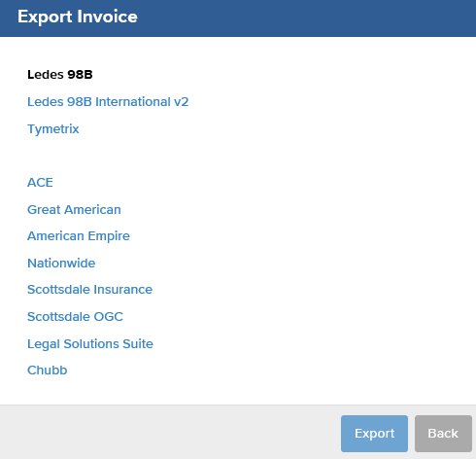Select ACE as the export format
476x459 pixels.
(x=40, y=183)
